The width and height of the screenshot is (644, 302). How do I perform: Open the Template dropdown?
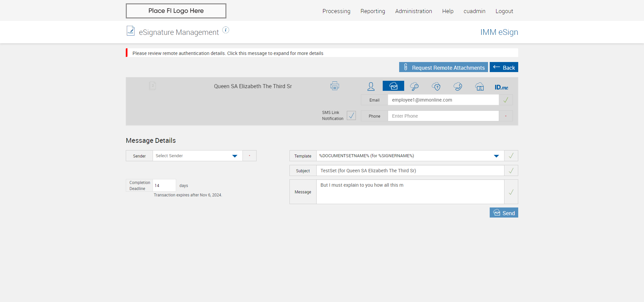[410, 156]
